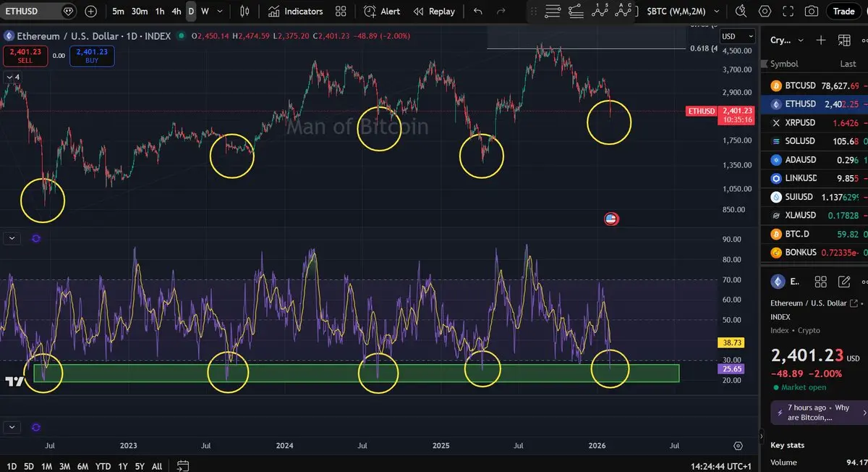
Task: Select the D daily timeframe
Action: pos(191,12)
